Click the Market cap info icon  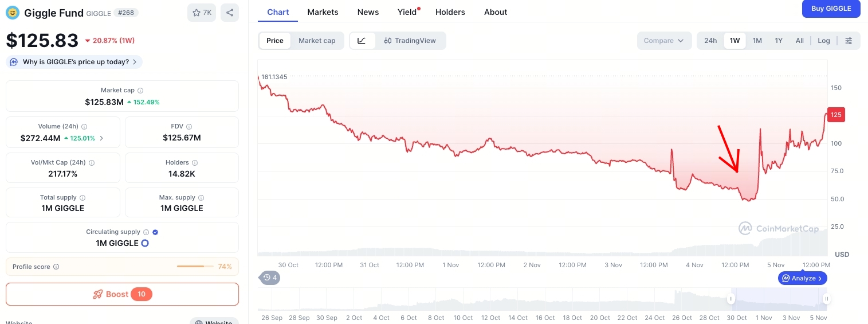(140, 91)
